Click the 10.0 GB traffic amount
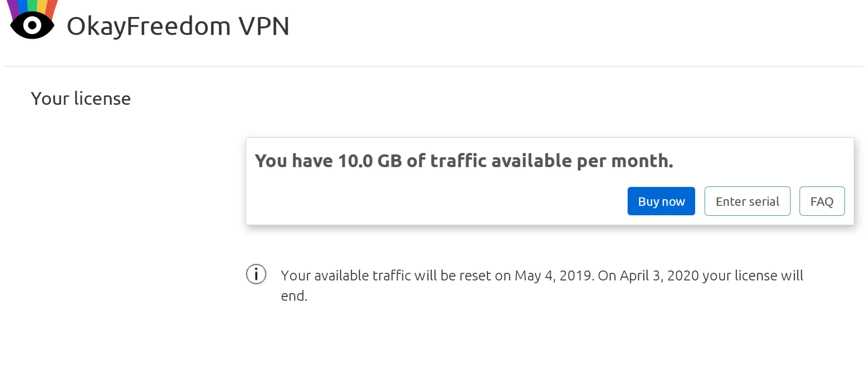868x372 pixels. coord(369,161)
